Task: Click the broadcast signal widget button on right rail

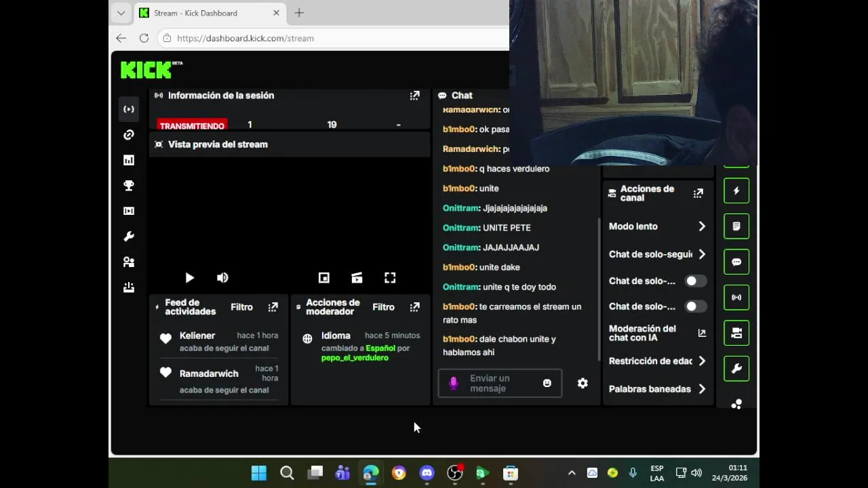Action: click(x=736, y=298)
